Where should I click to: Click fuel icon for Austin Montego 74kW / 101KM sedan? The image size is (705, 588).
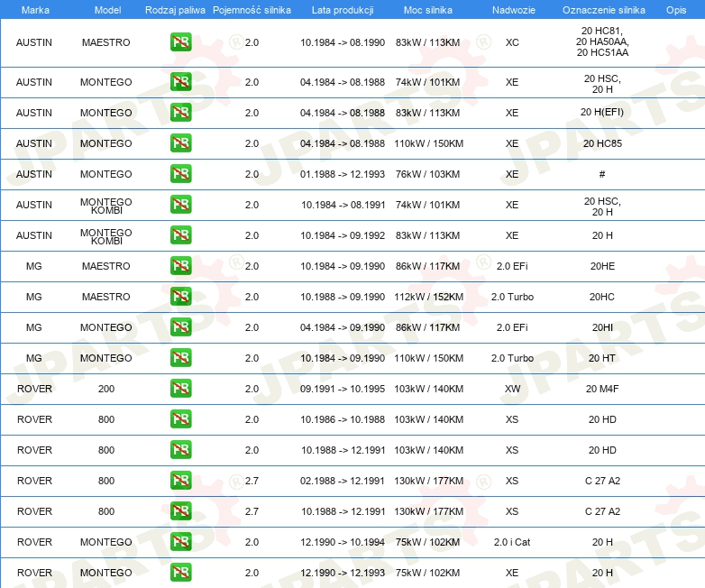tap(180, 82)
